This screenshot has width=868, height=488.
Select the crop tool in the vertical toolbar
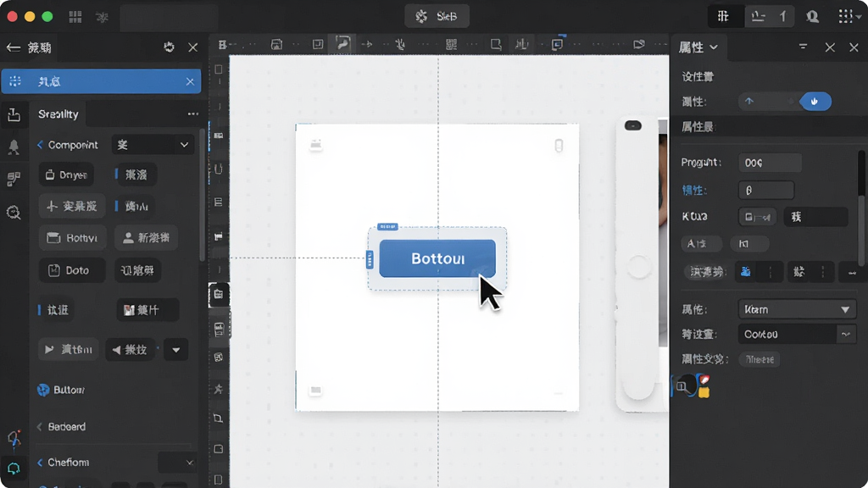click(x=219, y=419)
